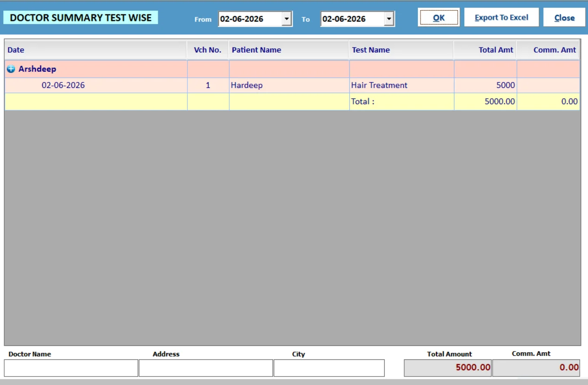This screenshot has width=588, height=385.
Task: Select the Date column header
Action: tap(96, 50)
